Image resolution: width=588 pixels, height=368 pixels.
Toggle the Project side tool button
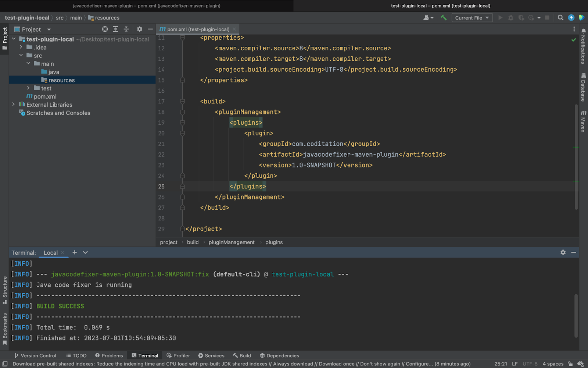tap(4, 39)
